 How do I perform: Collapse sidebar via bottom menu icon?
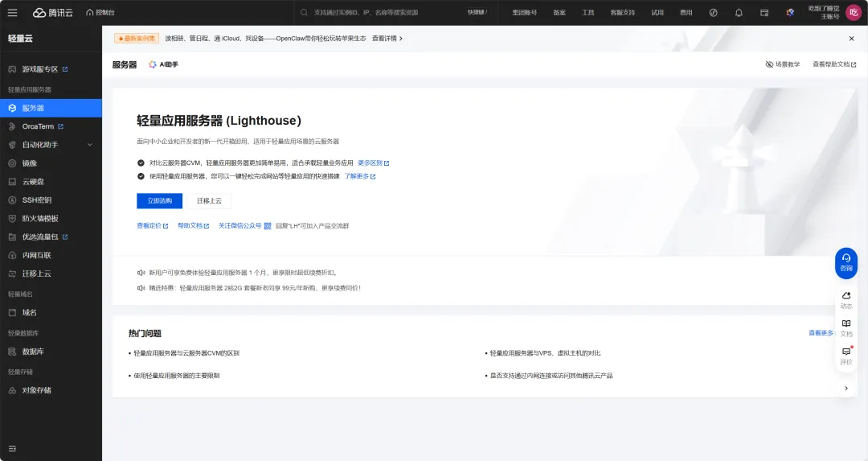(x=12, y=449)
